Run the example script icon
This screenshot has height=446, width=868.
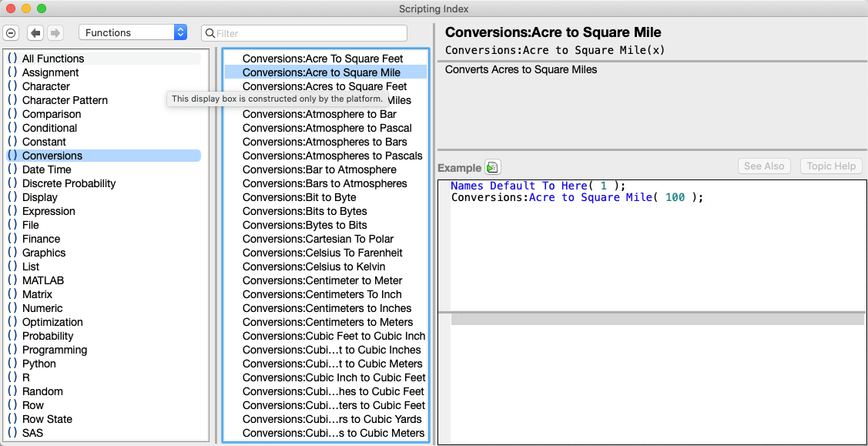(493, 167)
